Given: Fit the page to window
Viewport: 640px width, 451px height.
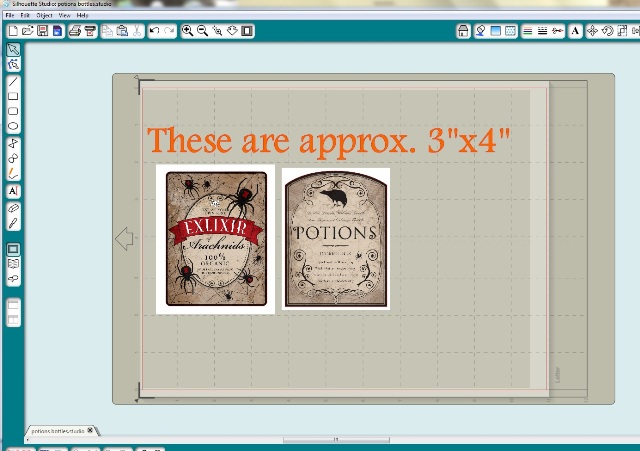Looking at the screenshot, I should 247,31.
